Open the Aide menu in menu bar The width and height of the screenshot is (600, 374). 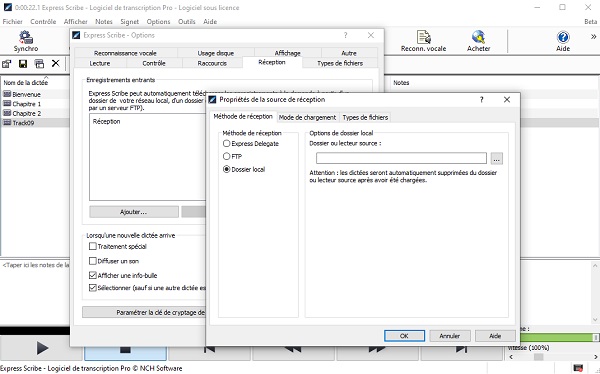[210, 22]
